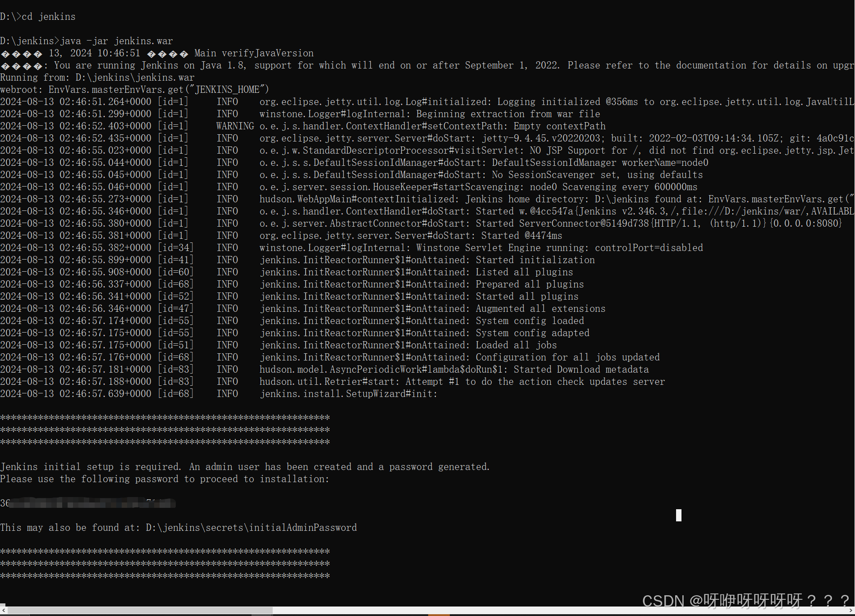Click the 'Augmented all extensions' log line
Viewport: 855px width, 616px height.
point(303,308)
